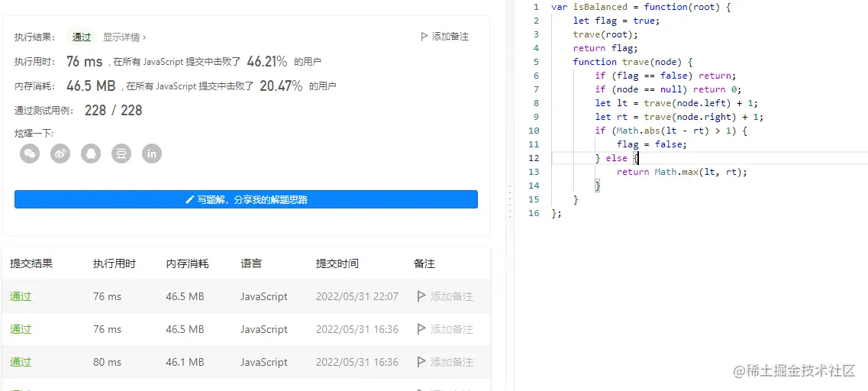Select 语言 column header
The height and width of the screenshot is (391, 868).
pyautogui.click(x=251, y=263)
